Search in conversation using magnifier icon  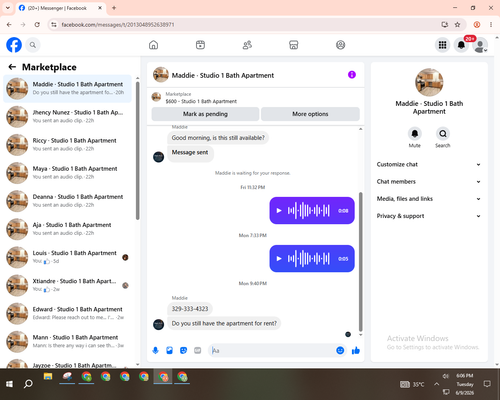click(x=443, y=134)
